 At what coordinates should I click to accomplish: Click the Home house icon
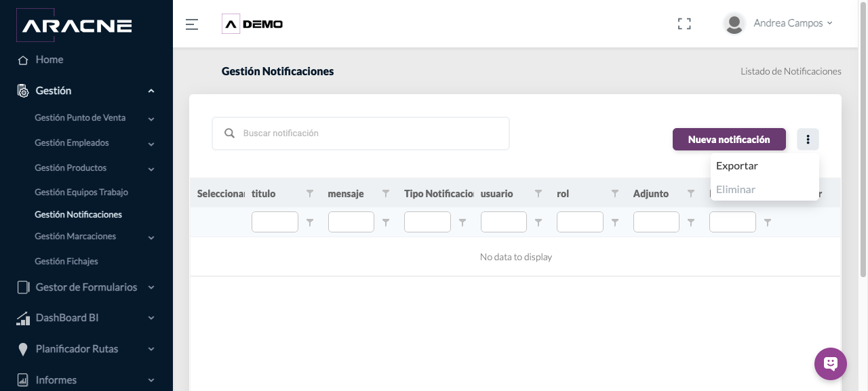point(22,60)
